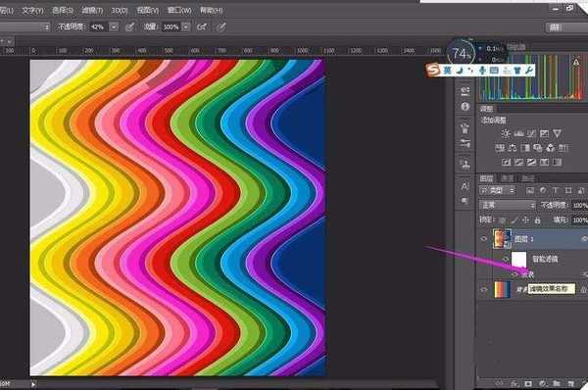Click the Smart Filters white mask thumbnail
The image size is (588, 390).
pyautogui.click(x=519, y=259)
